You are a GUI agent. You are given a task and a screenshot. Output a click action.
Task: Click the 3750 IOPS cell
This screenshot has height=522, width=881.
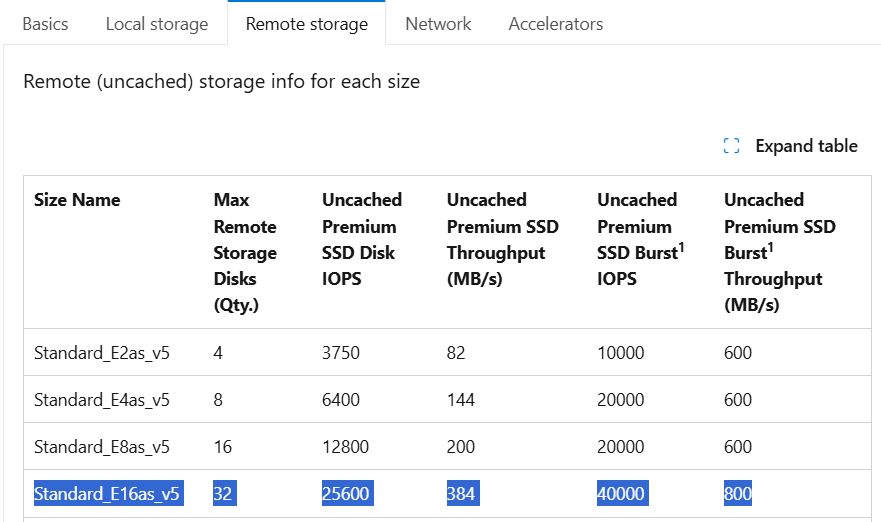click(x=340, y=353)
